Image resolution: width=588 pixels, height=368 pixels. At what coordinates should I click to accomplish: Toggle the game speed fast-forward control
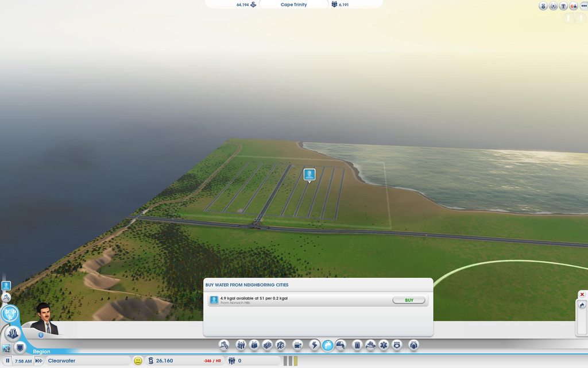(38, 361)
